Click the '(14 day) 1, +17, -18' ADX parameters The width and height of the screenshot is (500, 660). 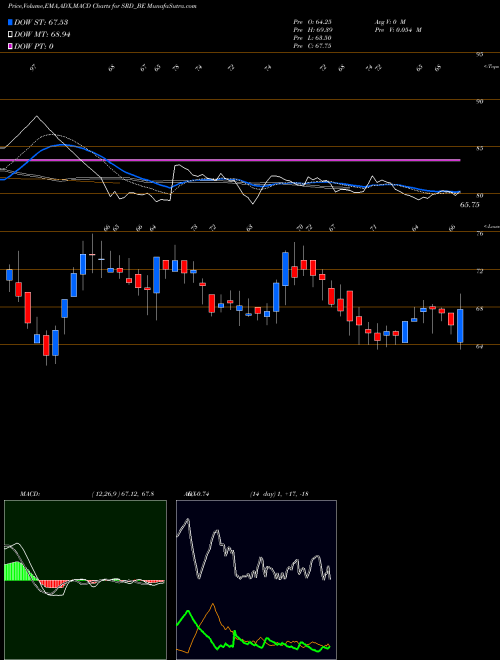tap(279, 494)
